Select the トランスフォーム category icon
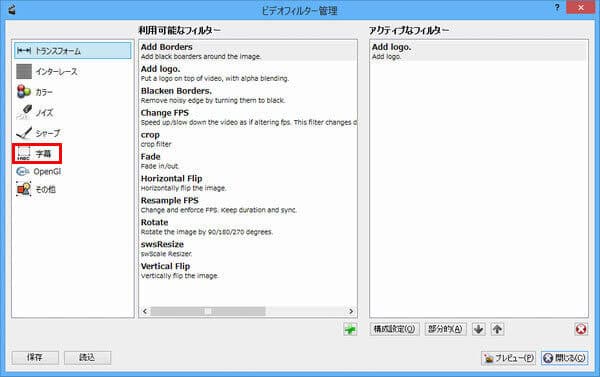Image resolution: width=600 pixels, height=377 pixels. (x=24, y=51)
